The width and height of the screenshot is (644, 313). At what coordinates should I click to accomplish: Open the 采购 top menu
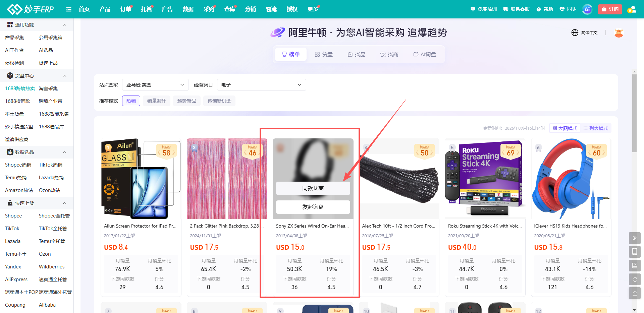(209, 9)
